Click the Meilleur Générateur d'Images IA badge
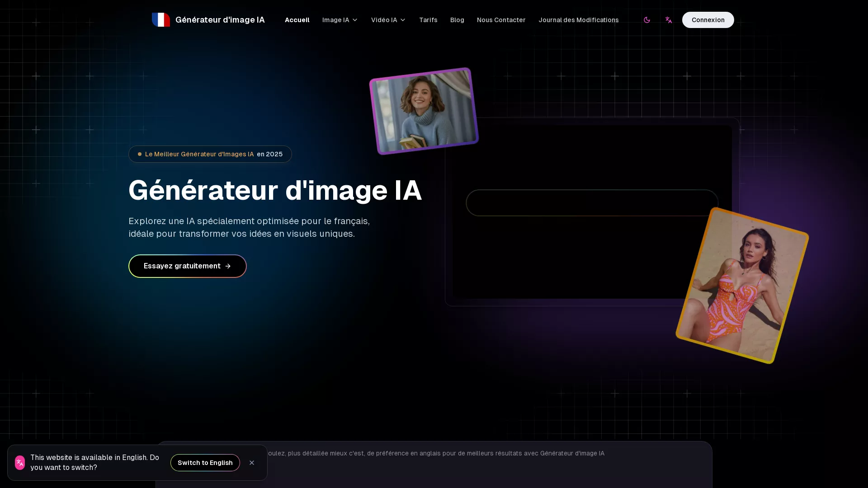 (x=210, y=154)
